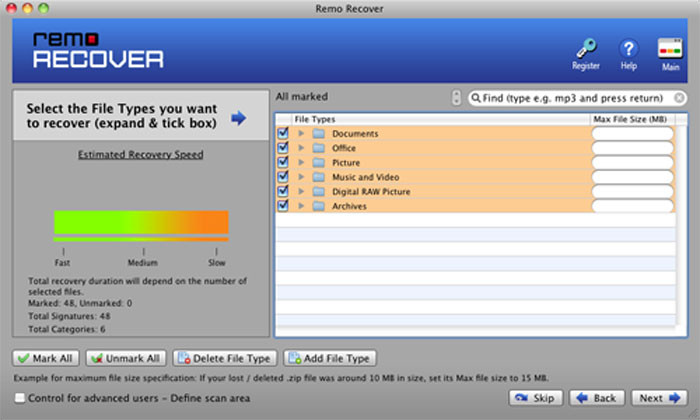
Task: Click the Picture folder icon
Action: (319, 162)
